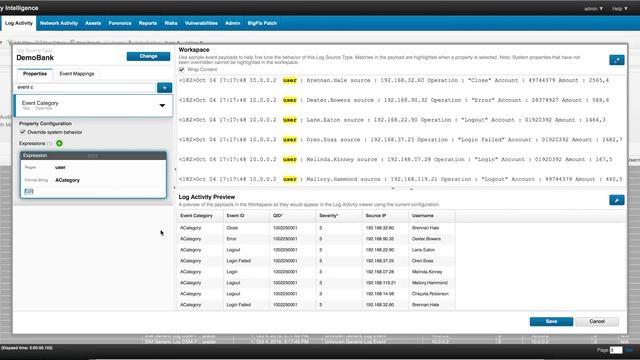Focus the property search field
This screenshot has height=360, width=640.
pyautogui.click(x=85, y=87)
